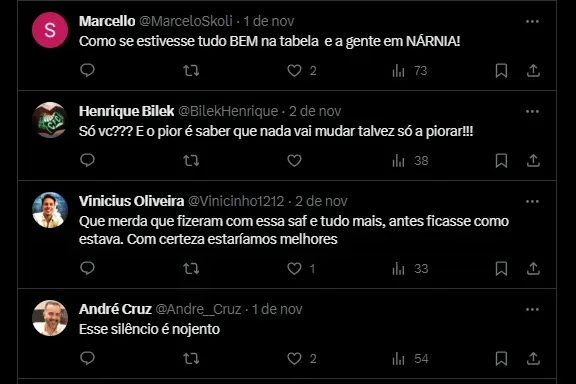Open the '2 de nov' timestamp on Vinicius's tweet

[321, 201]
